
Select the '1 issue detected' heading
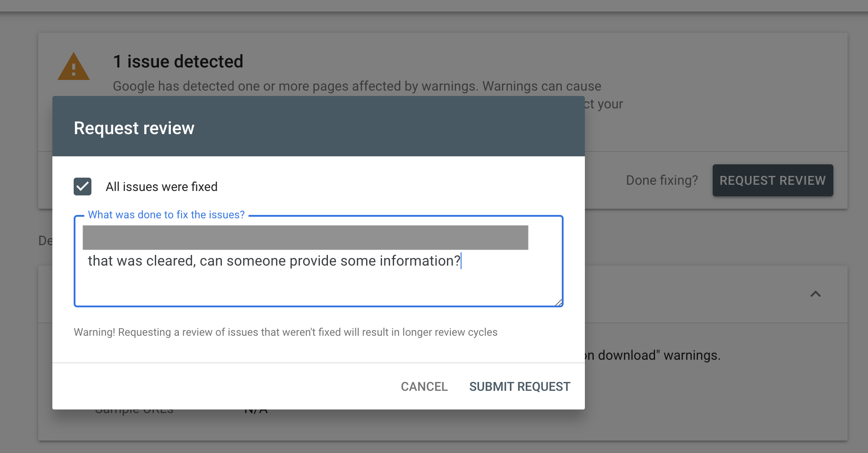pyautogui.click(x=178, y=62)
